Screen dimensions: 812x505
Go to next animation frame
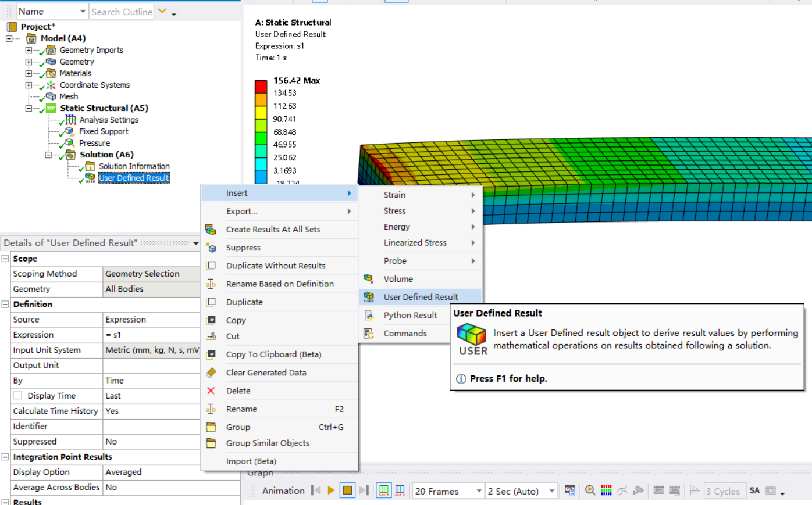364,490
